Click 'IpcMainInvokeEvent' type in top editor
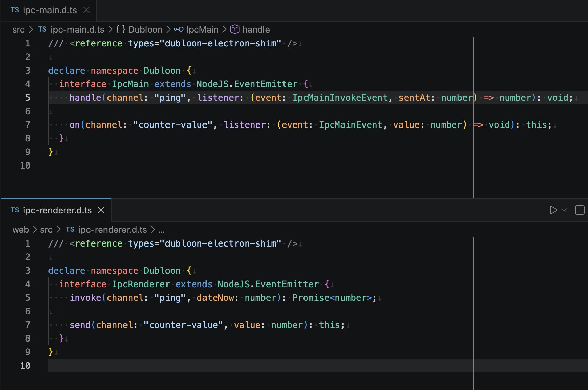Viewport: 588px width, 390px height. point(340,98)
